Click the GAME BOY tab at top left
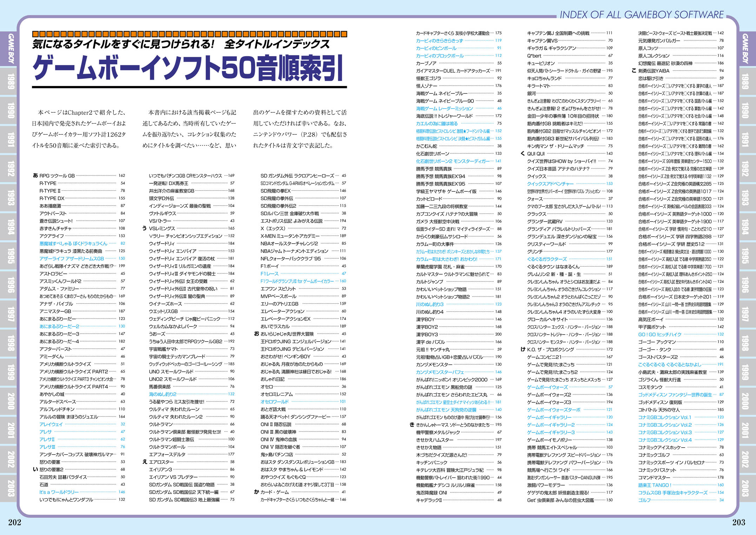This screenshot has width=756, height=535. coord(11,48)
